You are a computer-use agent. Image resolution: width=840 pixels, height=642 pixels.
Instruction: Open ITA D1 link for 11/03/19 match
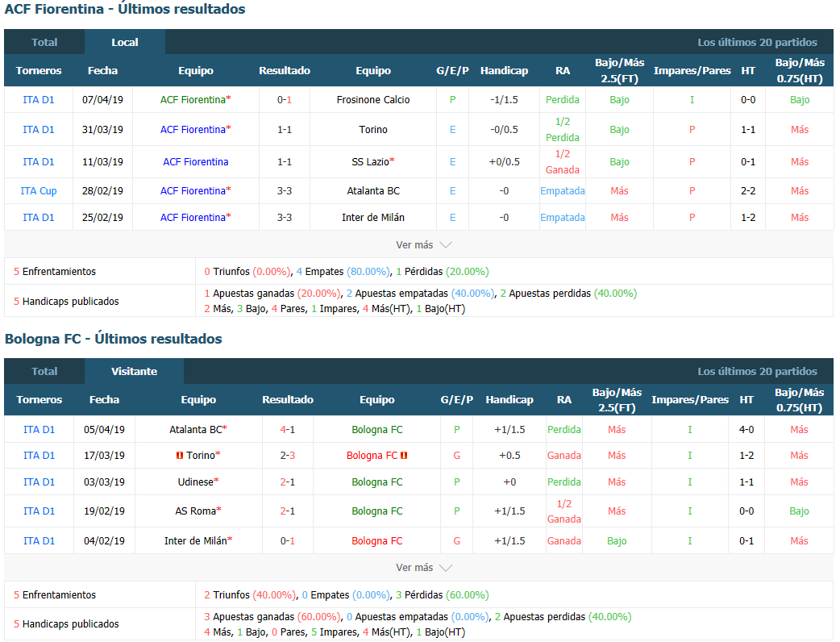(x=39, y=162)
